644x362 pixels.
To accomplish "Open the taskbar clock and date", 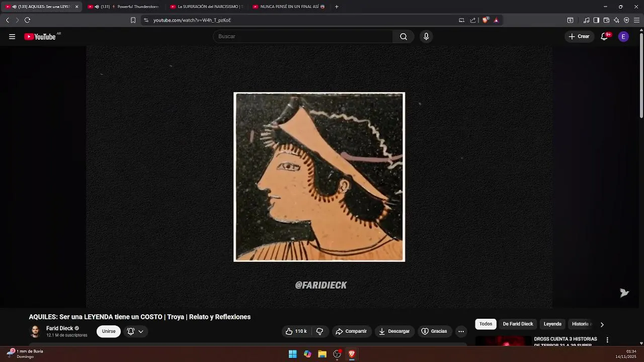I will click(626, 354).
